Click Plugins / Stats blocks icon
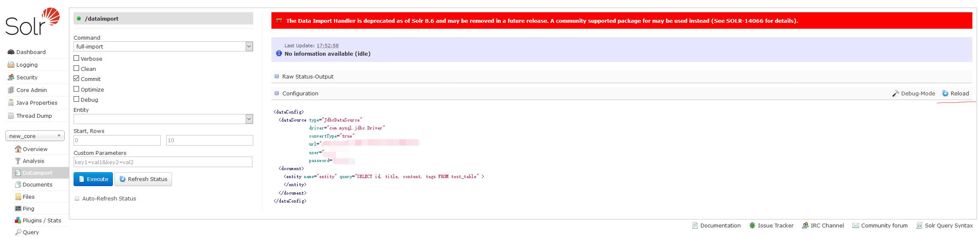 pos(18,220)
